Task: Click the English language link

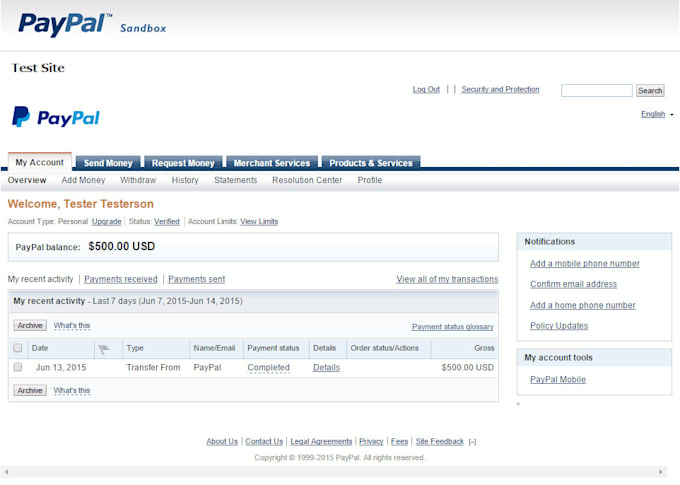Action: coord(653,114)
